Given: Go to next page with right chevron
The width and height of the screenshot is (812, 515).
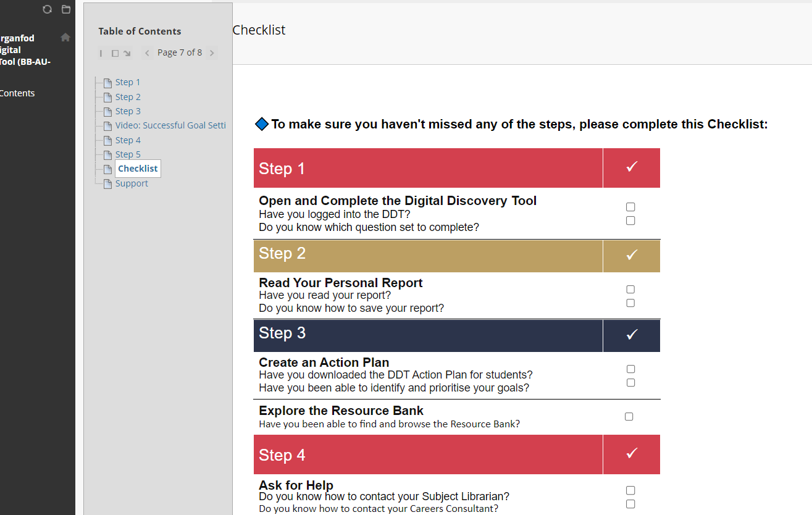Looking at the screenshot, I should 212,53.
